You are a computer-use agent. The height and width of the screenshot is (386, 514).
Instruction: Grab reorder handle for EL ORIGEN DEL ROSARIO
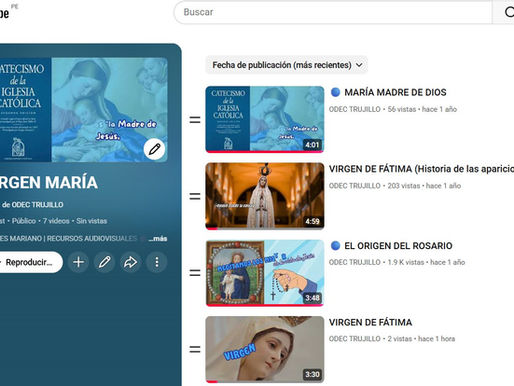click(195, 273)
